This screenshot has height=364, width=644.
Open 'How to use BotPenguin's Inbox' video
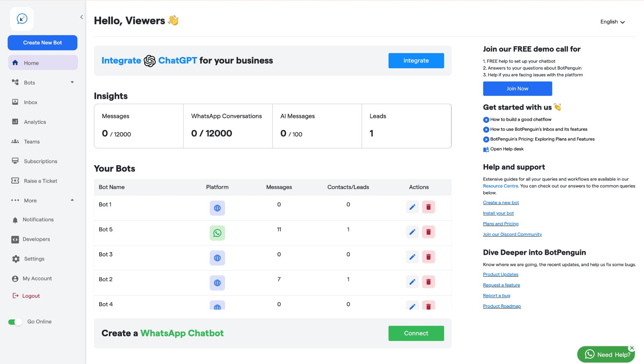(x=538, y=129)
